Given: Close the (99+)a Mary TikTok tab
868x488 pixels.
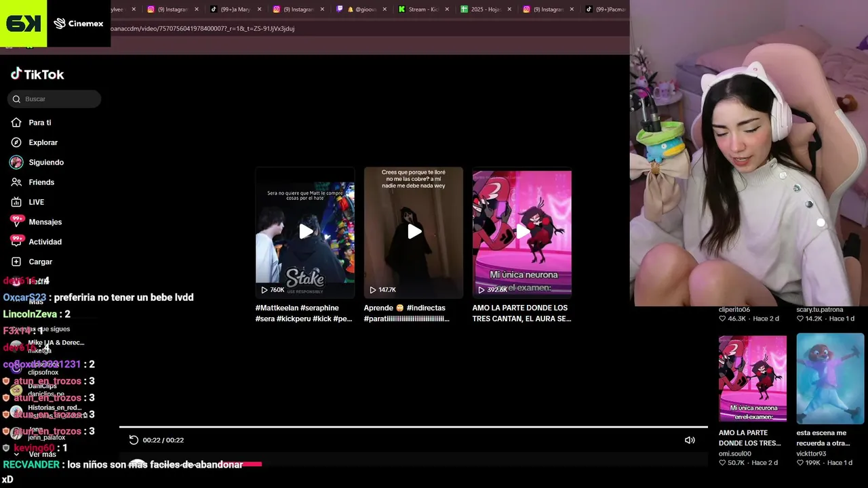Looking at the screenshot, I should (x=259, y=9).
